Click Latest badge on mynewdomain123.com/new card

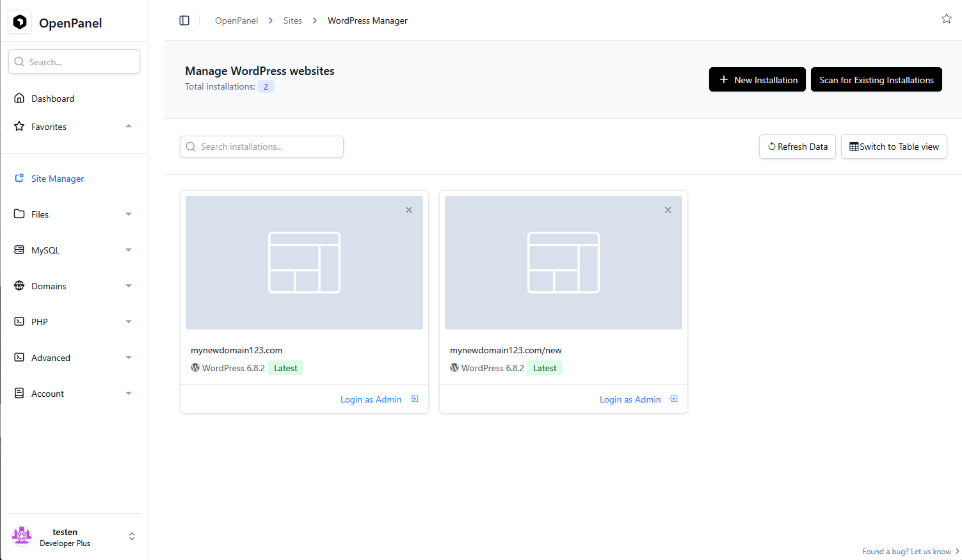click(x=545, y=368)
